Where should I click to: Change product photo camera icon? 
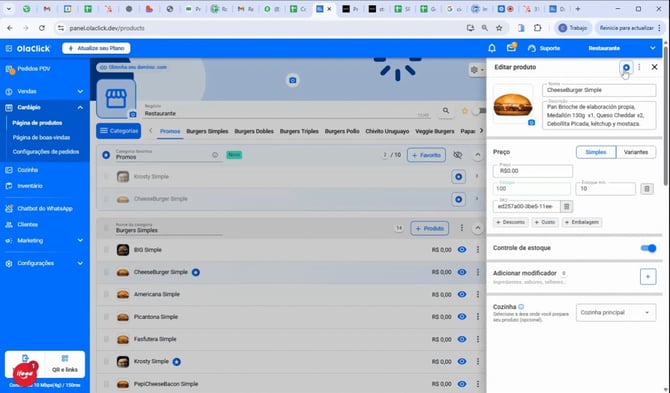pyautogui.click(x=531, y=123)
